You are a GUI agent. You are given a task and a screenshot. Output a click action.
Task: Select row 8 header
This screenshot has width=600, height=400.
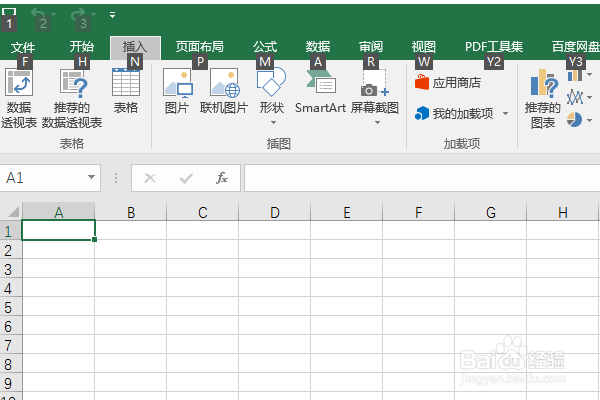pos(11,364)
